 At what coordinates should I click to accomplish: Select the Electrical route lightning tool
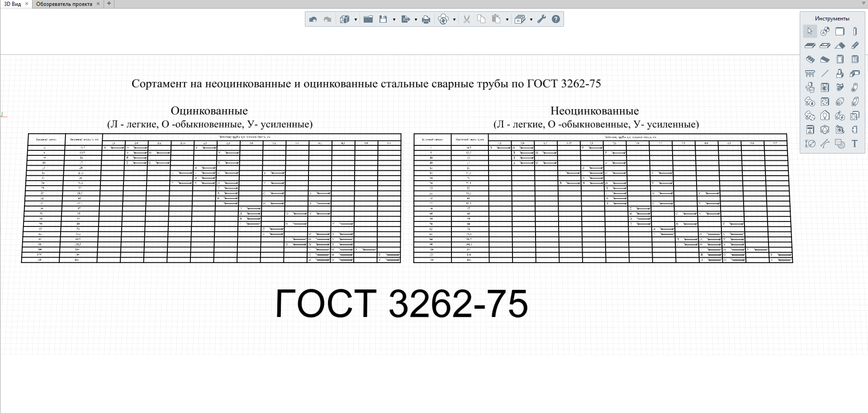pyautogui.click(x=840, y=115)
